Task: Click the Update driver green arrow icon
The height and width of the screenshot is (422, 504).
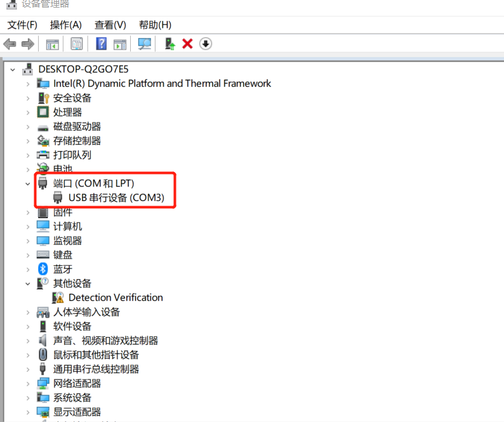Action: pyautogui.click(x=169, y=44)
